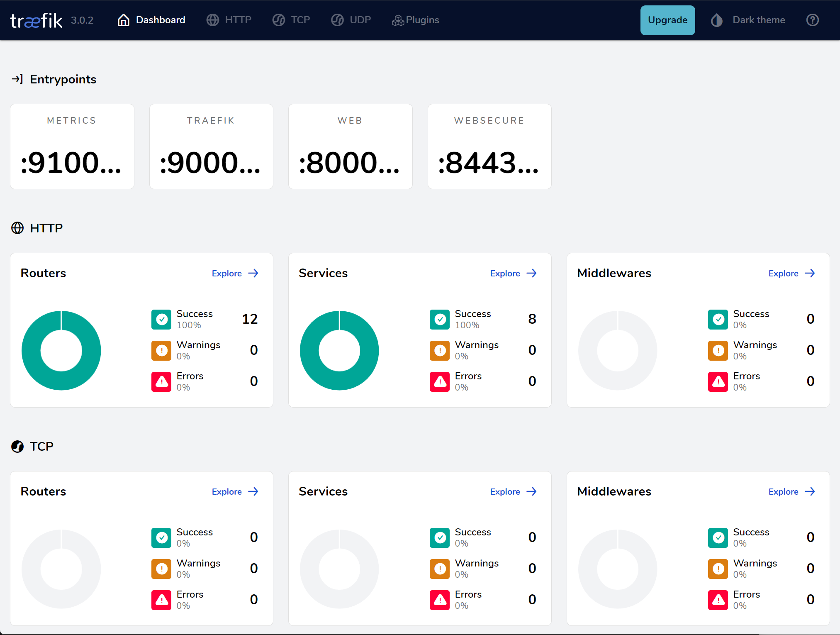
Task: Open the TCP navigation tab
Action: [291, 20]
